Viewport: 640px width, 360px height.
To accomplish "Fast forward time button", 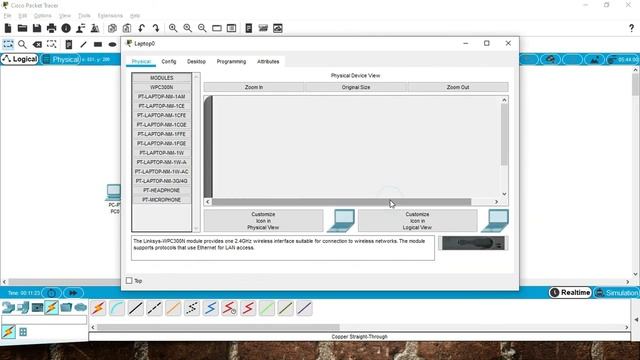I will pyautogui.click(x=73, y=293).
